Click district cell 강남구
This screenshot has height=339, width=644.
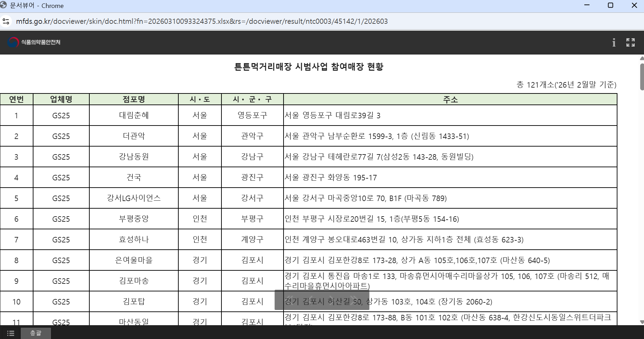point(252,157)
